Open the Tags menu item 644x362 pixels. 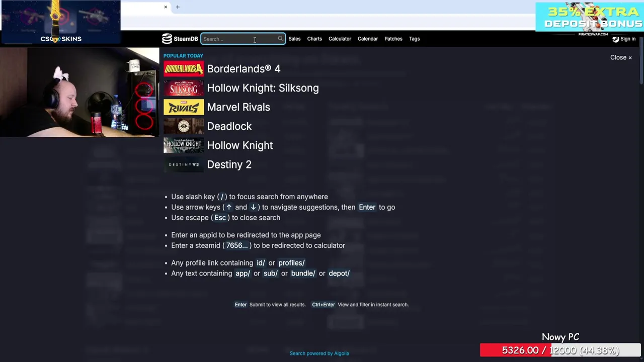point(415,39)
